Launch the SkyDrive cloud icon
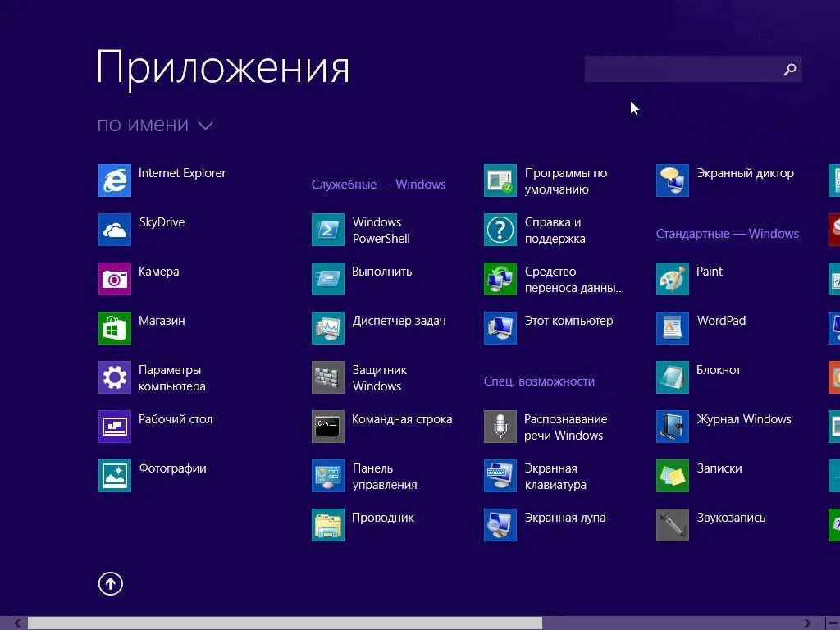 point(115,230)
